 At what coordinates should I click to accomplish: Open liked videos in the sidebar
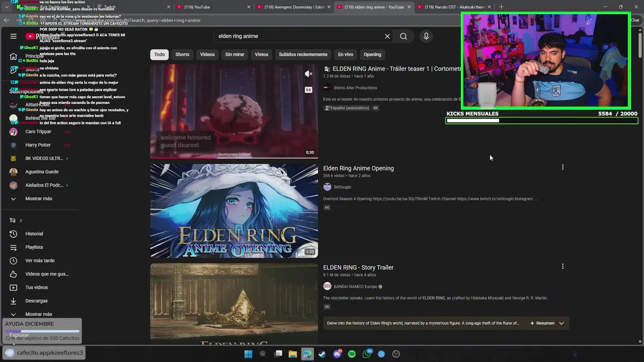point(46,274)
